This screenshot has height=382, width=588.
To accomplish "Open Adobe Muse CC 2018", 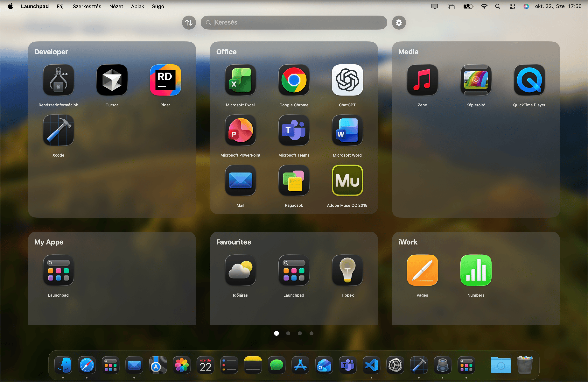I will tap(347, 181).
